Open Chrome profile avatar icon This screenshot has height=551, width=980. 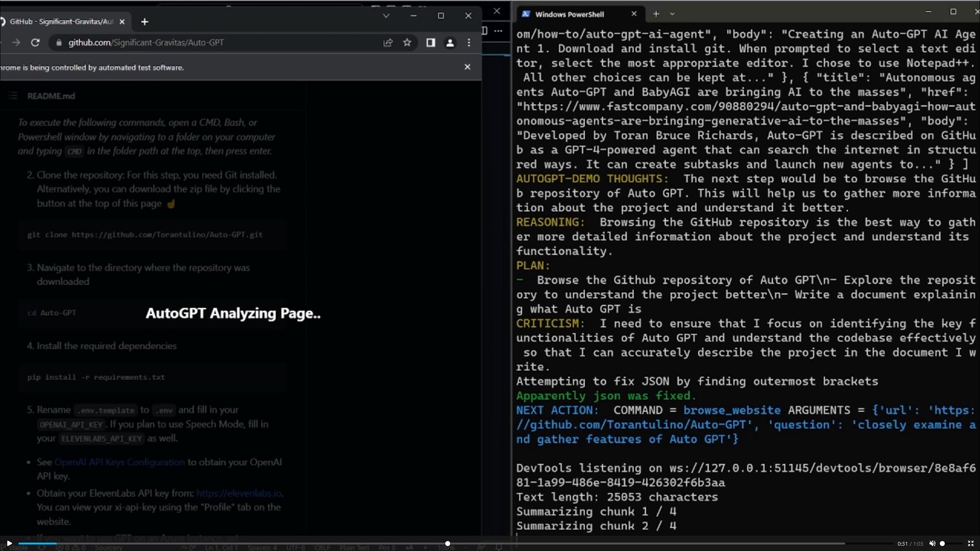(450, 43)
